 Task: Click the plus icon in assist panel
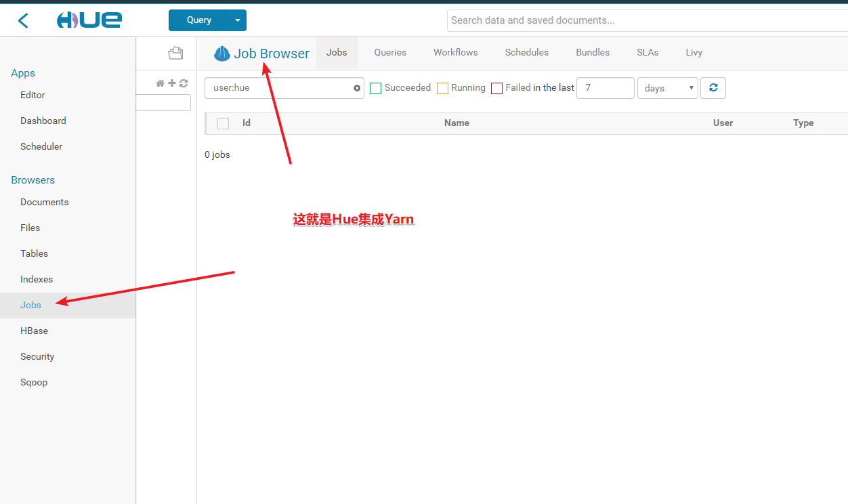click(172, 83)
